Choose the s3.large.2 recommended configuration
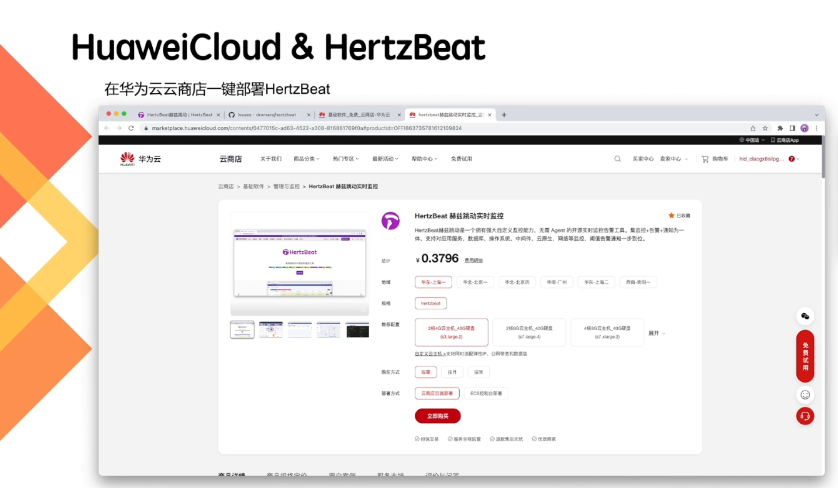The width and height of the screenshot is (838, 488). coord(452,332)
